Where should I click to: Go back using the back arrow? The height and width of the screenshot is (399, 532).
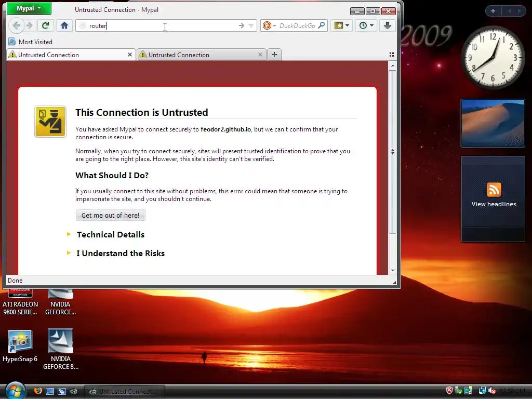[x=16, y=25]
